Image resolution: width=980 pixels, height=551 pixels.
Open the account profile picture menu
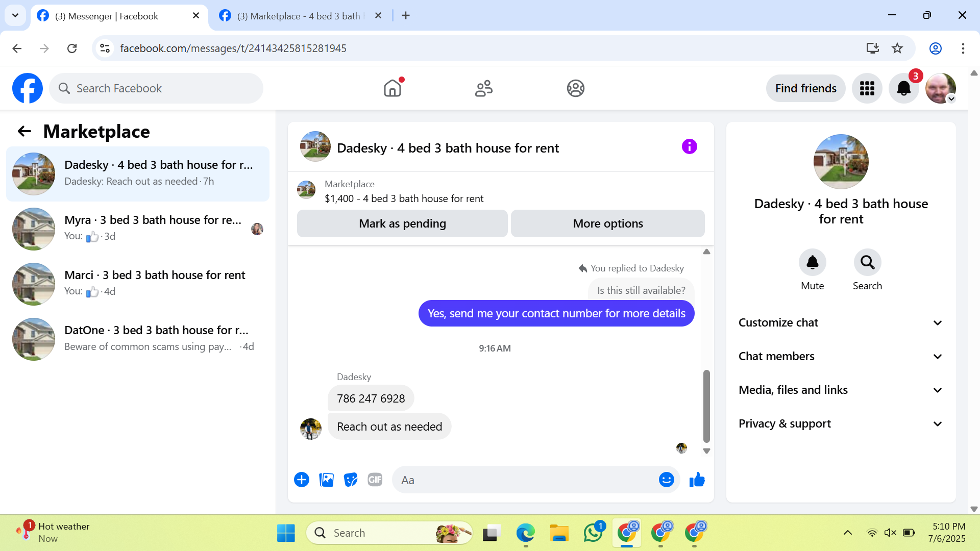click(941, 88)
